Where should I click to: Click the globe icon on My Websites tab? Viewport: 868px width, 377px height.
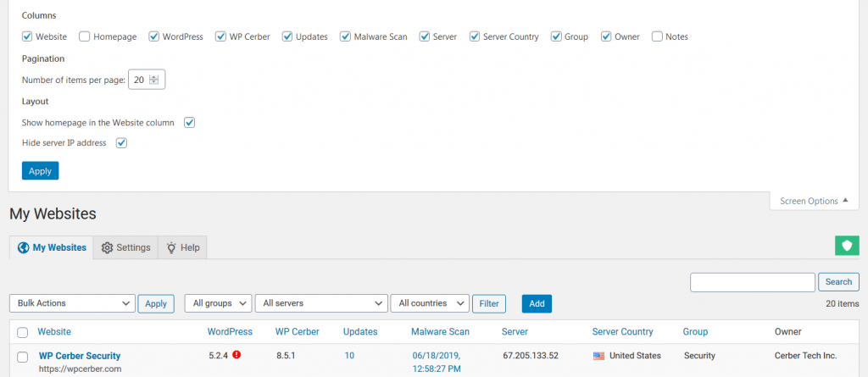click(23, 247)
